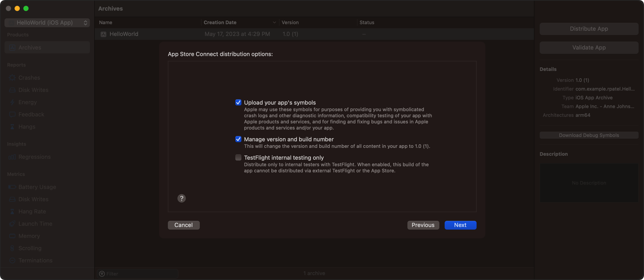Click the Next button
This screenshot has width=644, height=280.
(x=460, y=225)
